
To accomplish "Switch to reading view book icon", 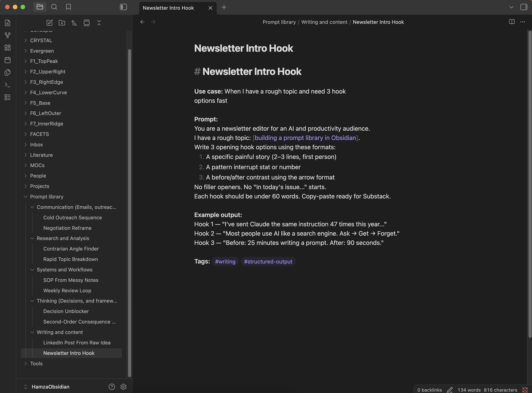I will (512, 22).
